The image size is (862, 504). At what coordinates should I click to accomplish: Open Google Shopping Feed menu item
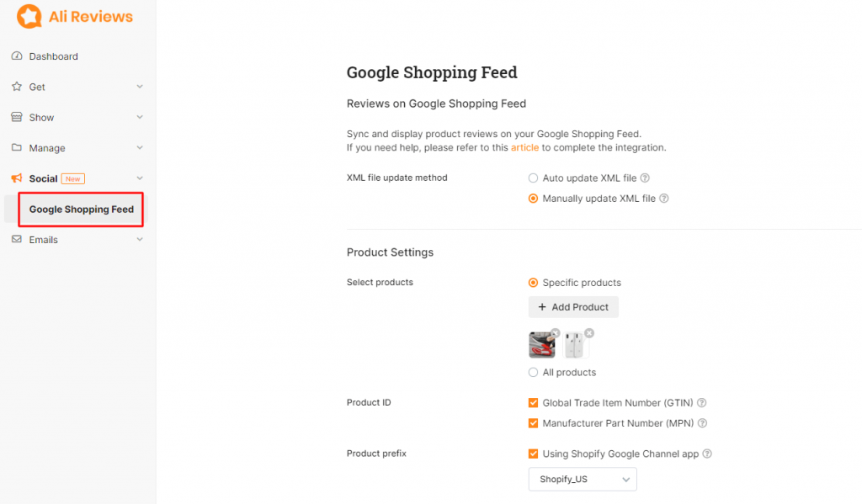(82, 210)
